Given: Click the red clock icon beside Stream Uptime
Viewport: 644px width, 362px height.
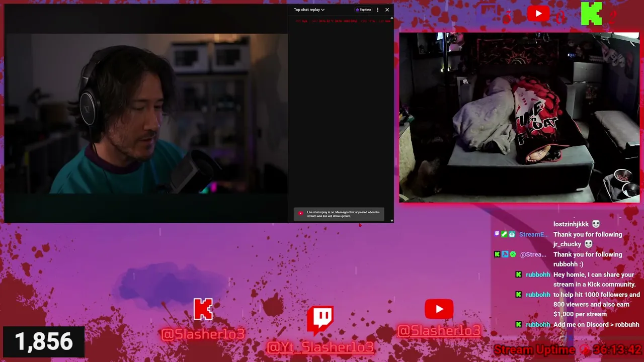Looking at the screenshot, I should pyautogui.click(x=584, y=350).
